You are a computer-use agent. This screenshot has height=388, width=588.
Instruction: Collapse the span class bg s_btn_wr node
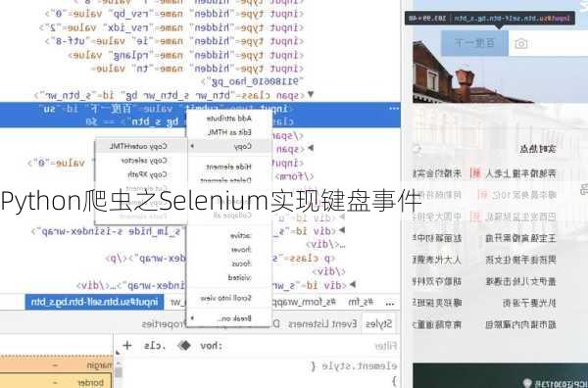(x=311, y=94)
